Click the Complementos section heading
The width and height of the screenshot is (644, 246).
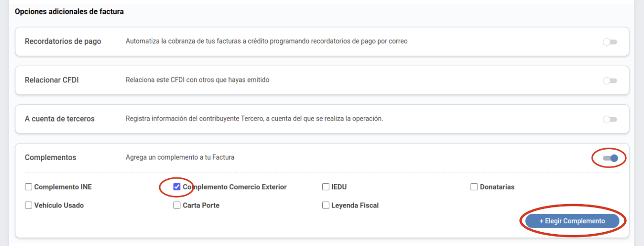[x=50, y=158]
